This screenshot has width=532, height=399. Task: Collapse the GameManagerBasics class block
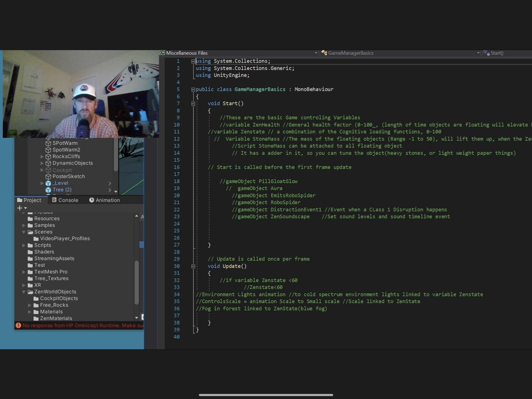coord(193,89)
